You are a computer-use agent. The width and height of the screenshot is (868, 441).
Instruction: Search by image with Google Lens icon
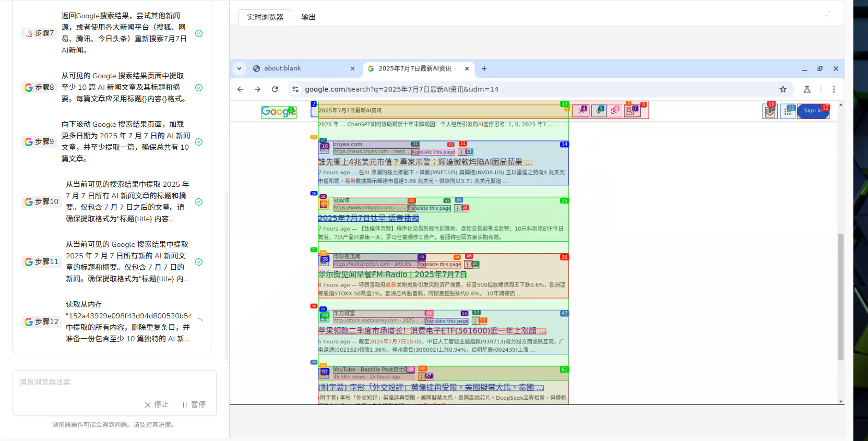tap(615, 111)
